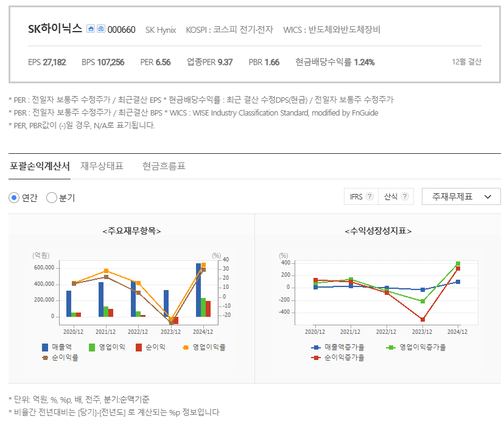Click the home icon beside SK하이닉스
This screenshot has width=504, height=422.
(x=91, y=29)
